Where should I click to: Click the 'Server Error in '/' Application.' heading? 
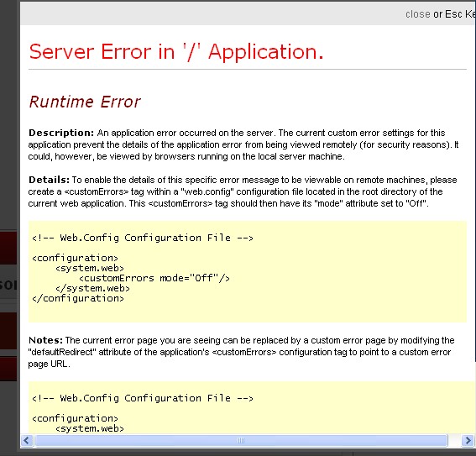176,51
